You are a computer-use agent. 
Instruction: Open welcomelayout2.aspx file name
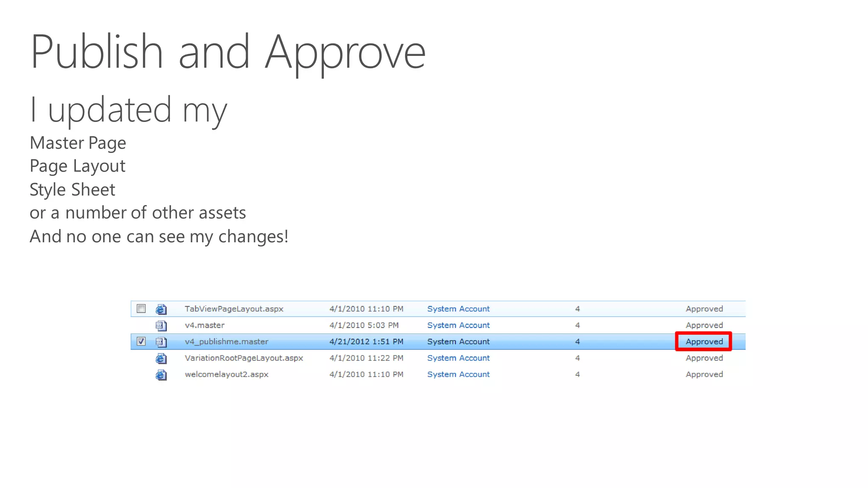pyautogui.click(x=226, y=374)
